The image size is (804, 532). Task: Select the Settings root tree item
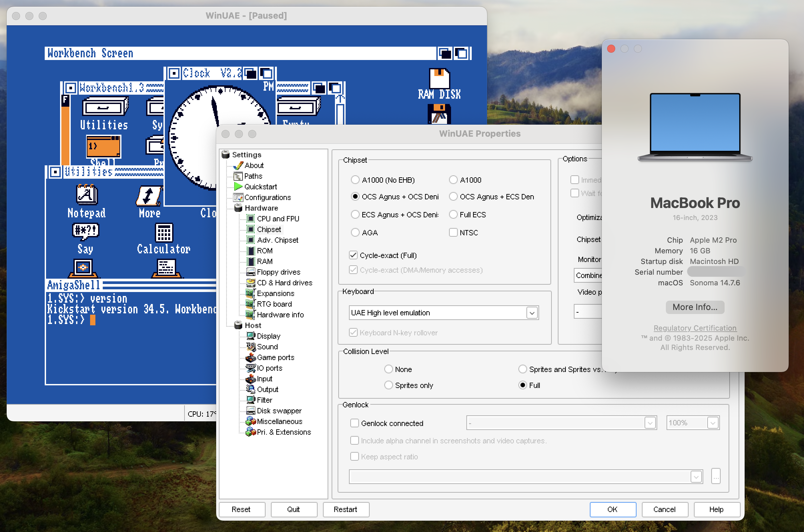point(247,155)
